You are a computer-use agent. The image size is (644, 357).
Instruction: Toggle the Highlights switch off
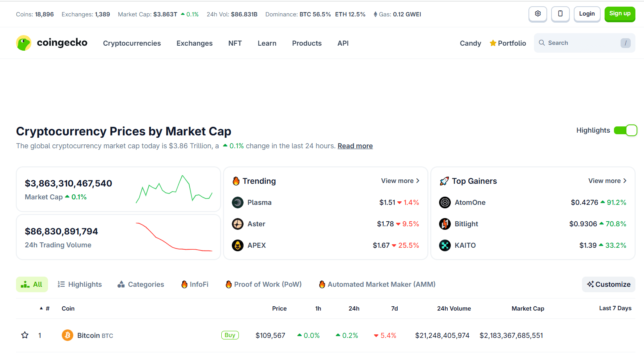coord(625,130)
